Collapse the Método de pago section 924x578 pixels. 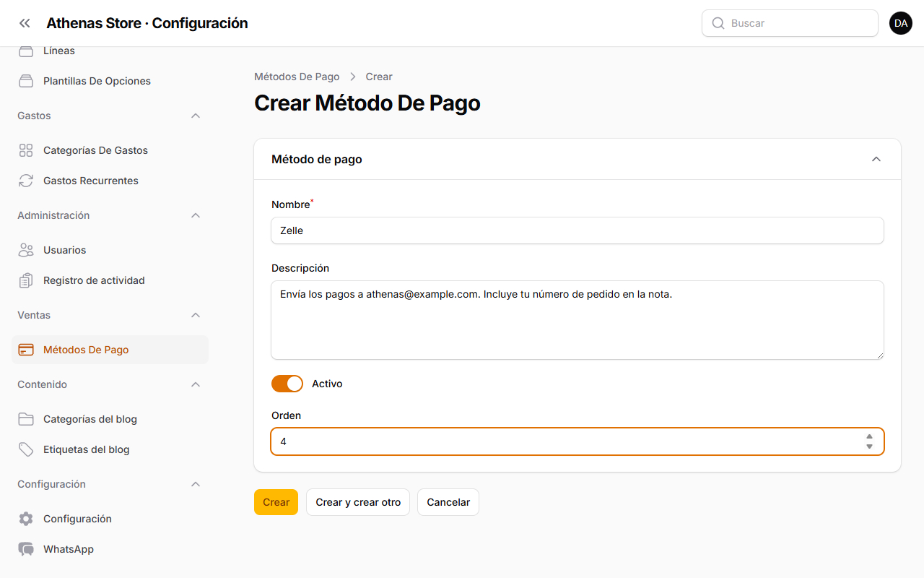tap(876, 159)
